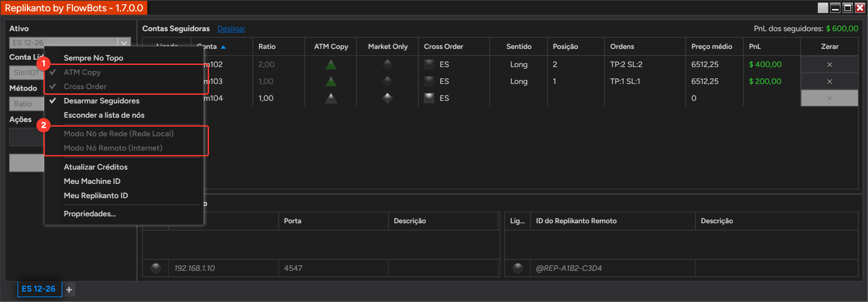Click the Zerar column header
The image size is (868, 302).
(829, 47)
